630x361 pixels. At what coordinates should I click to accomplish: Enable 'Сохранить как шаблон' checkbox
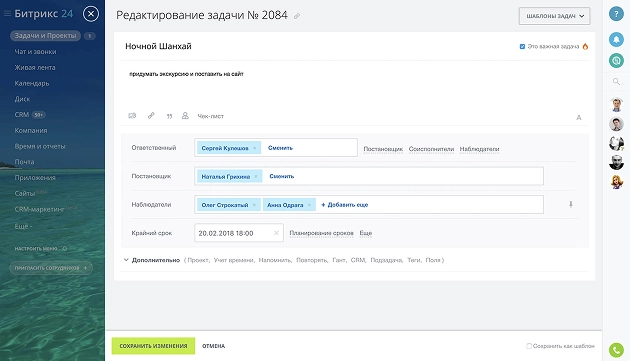click(529, 346)
